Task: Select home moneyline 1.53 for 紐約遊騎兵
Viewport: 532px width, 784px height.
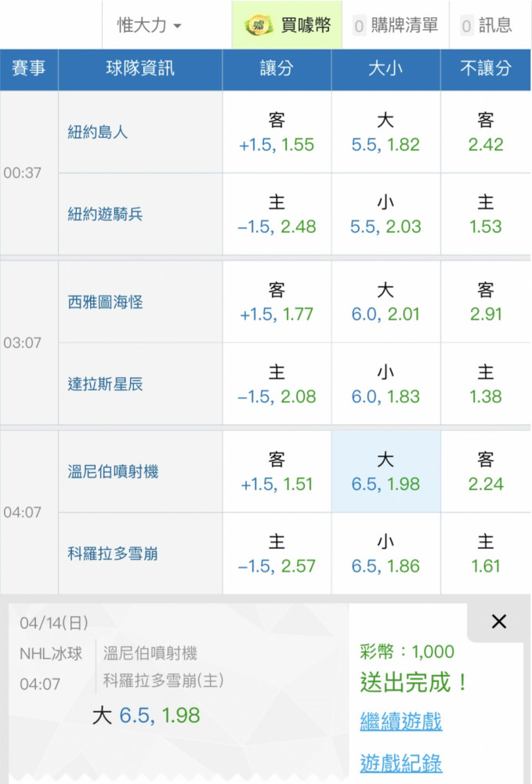Action: [486, 215]
